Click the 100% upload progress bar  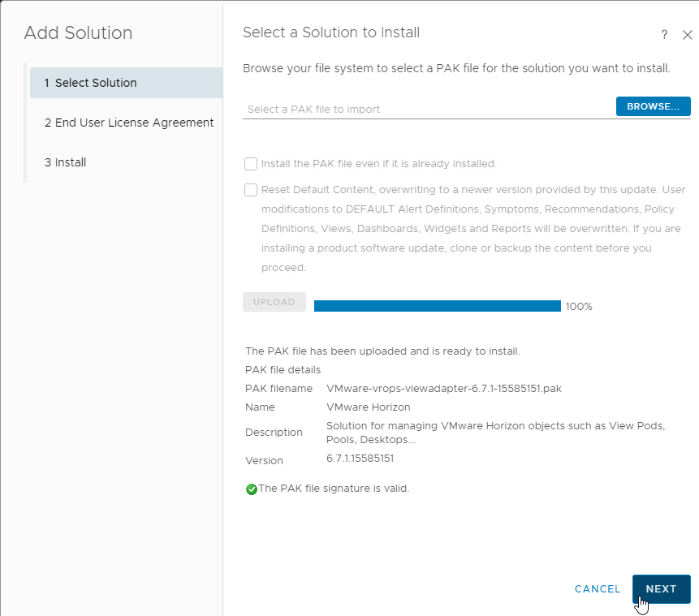pos(438,306)
